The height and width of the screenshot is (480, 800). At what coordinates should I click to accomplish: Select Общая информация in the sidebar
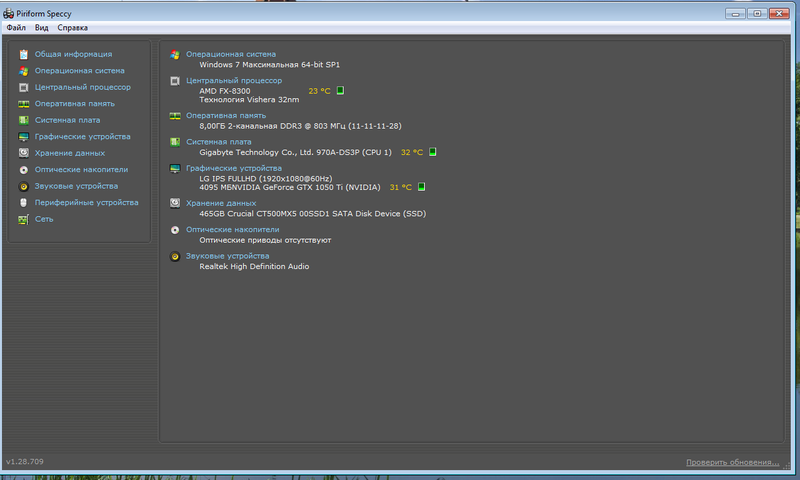point(73,54)
